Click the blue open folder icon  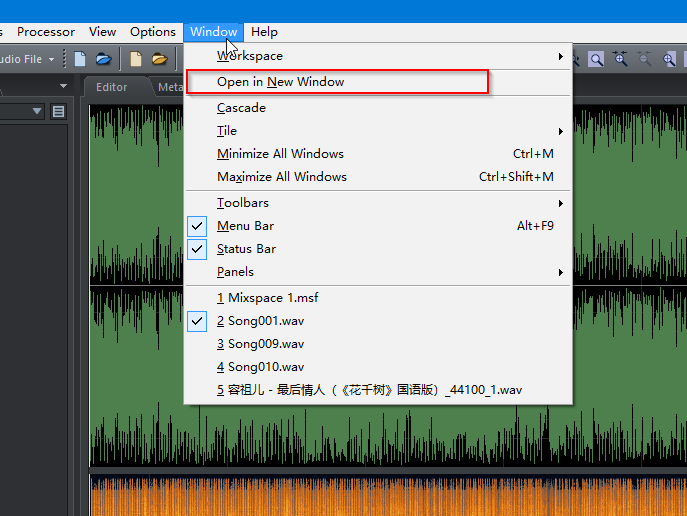[x=103, y=59]
